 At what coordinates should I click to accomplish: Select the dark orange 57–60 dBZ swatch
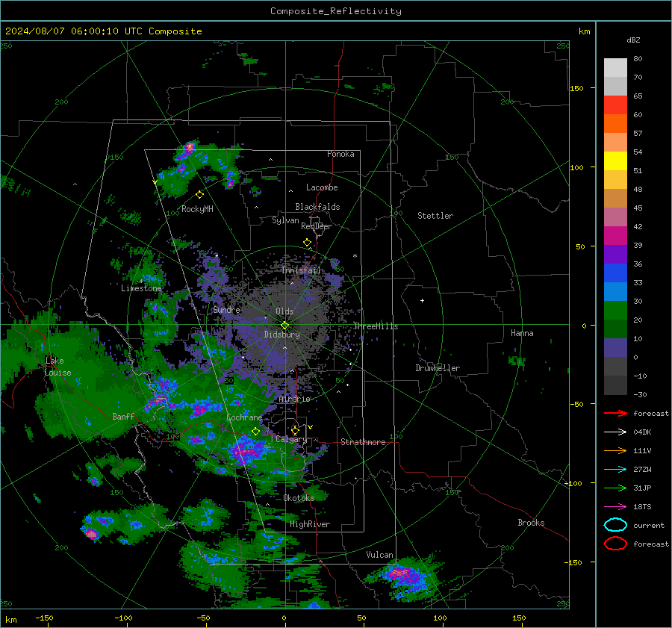[615, 124]
